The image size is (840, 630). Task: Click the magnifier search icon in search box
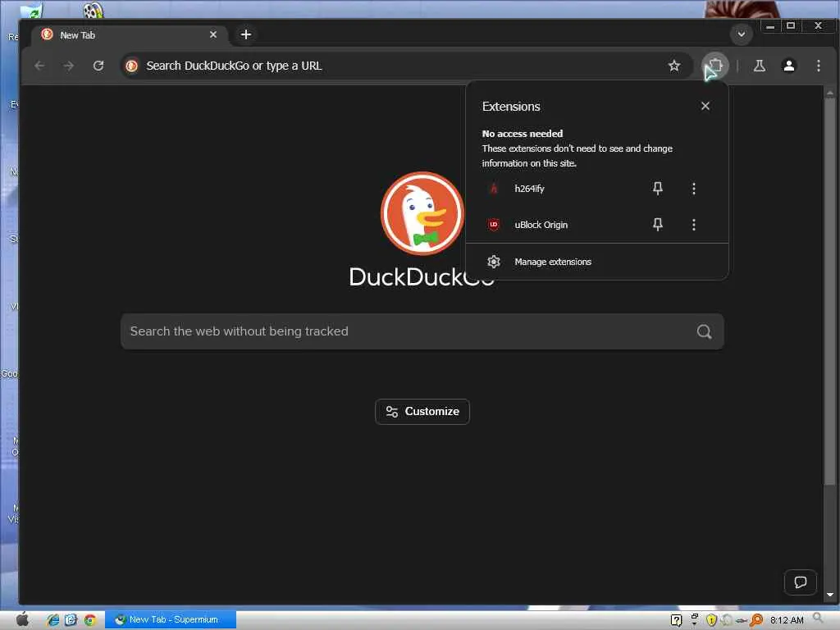[704, 331]
